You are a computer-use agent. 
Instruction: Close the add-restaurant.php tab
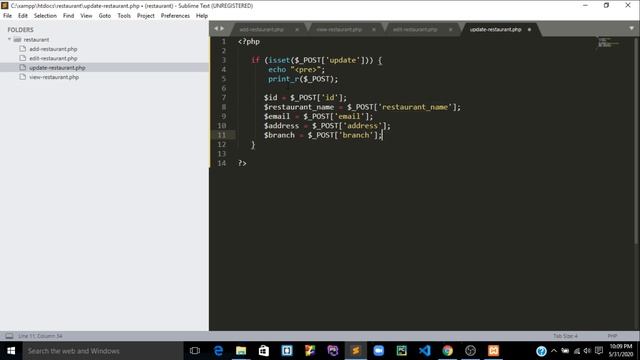click(297, 29)
